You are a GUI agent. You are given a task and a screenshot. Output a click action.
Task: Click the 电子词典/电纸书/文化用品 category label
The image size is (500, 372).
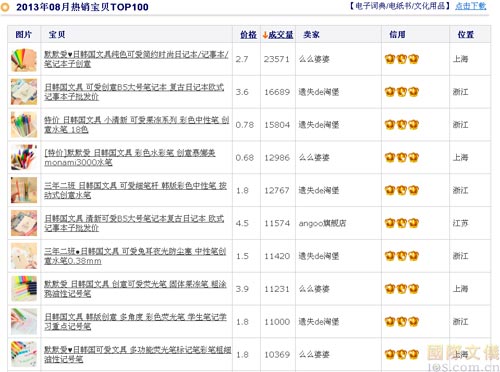400,6
